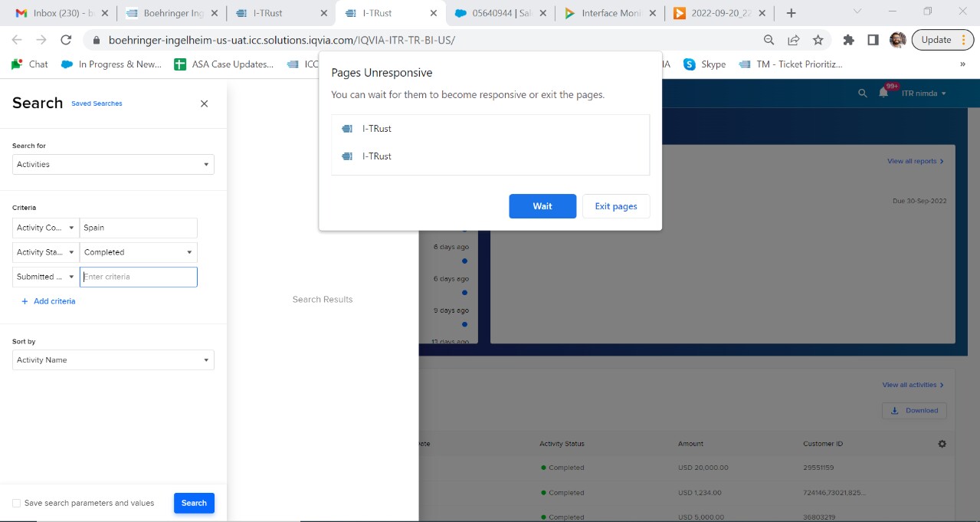
Task: Switch to the first I-TRust tab
Action: click(282, 13)
